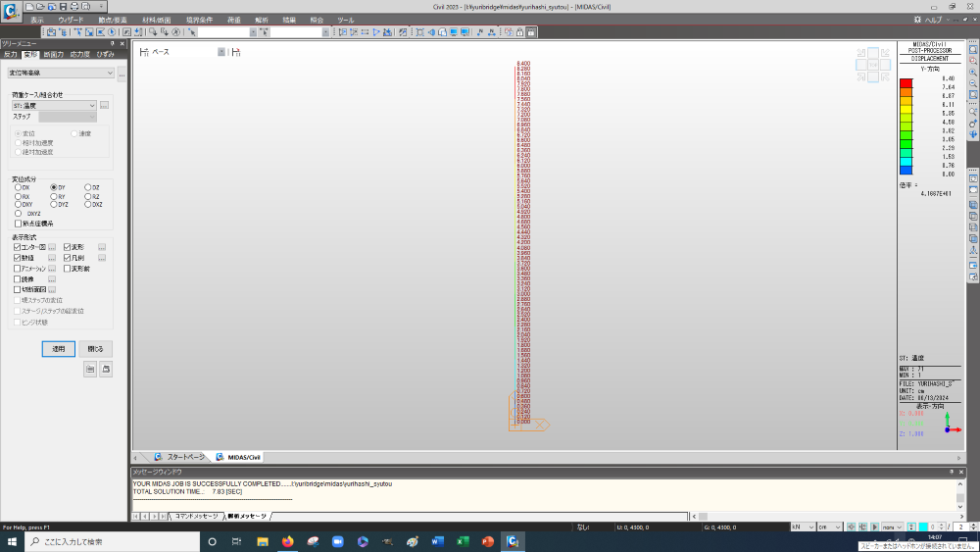Click the save file icon in title bar

click(63, 6)
